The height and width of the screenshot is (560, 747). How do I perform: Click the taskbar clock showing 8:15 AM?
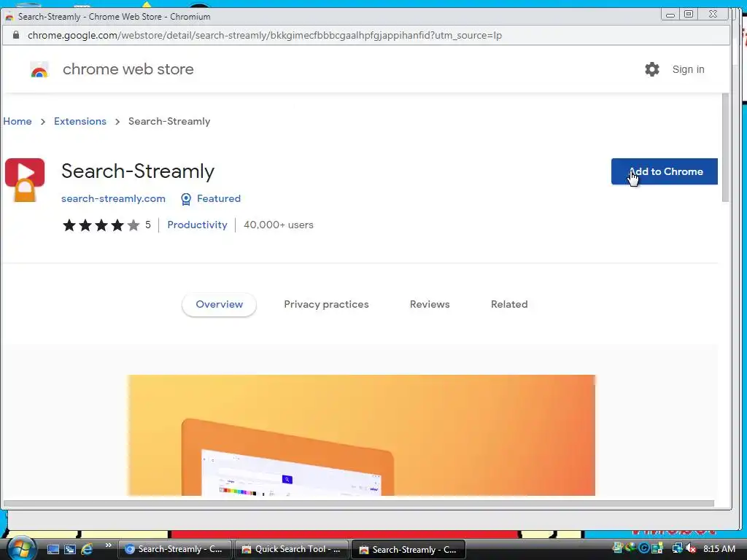click(719, 549)
